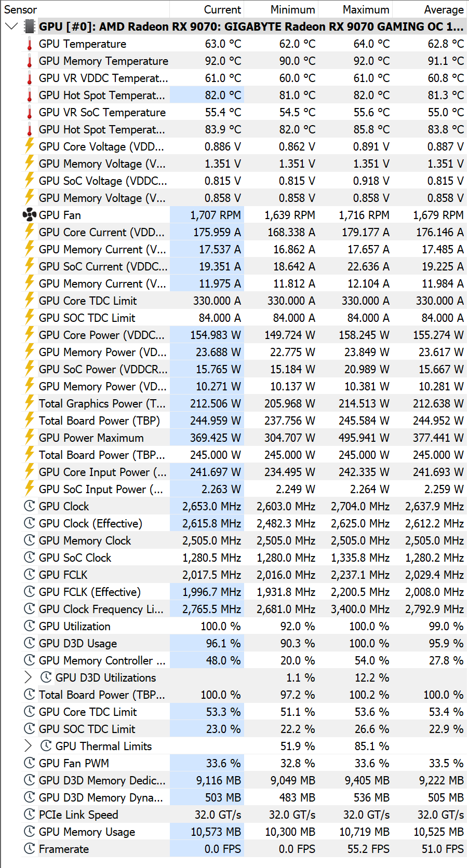Click maximum value 55.2 FPS of Framerate

click(x=368, y=849)
